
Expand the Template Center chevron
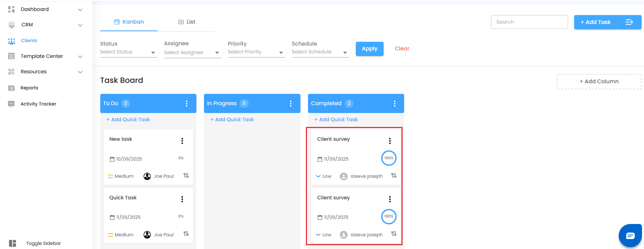tap(80, 57)
